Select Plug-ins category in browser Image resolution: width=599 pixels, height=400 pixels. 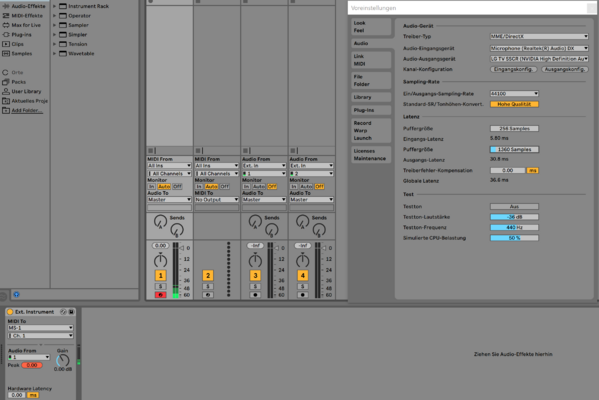click(17, 35)
